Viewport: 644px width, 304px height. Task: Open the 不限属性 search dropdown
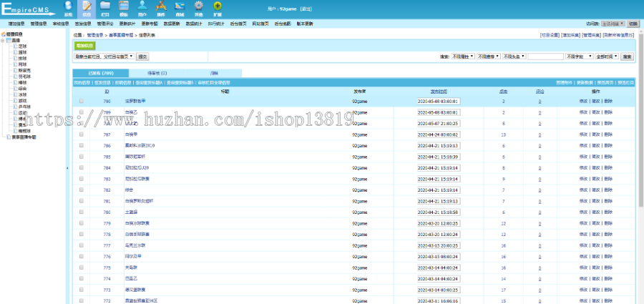coord(463,57)
